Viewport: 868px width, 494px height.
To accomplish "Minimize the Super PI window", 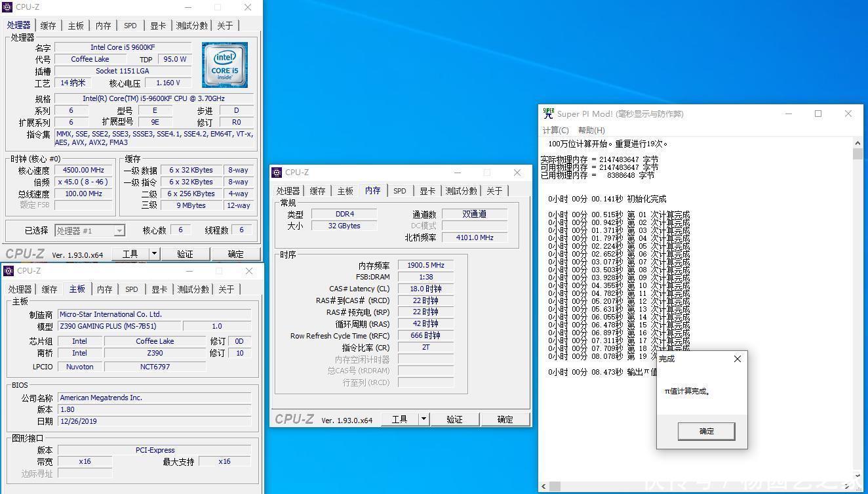I will tap(789, 113).
